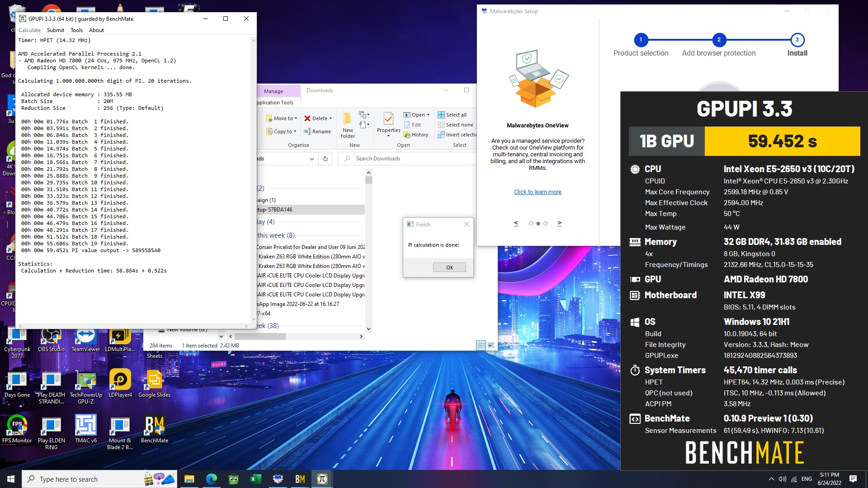Select the Cyberpunk 2077 desktop icon
This screenshot has width=868, height=488.
point(17,343)
